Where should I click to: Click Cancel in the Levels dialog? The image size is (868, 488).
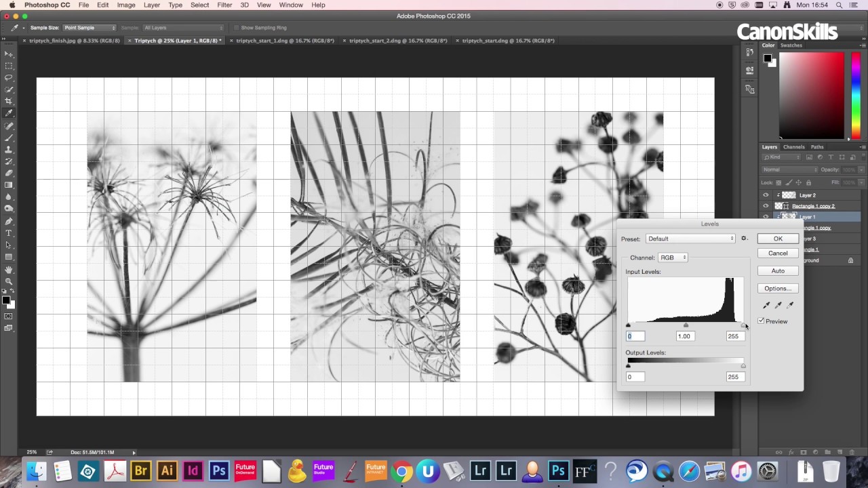pos(778,253)
